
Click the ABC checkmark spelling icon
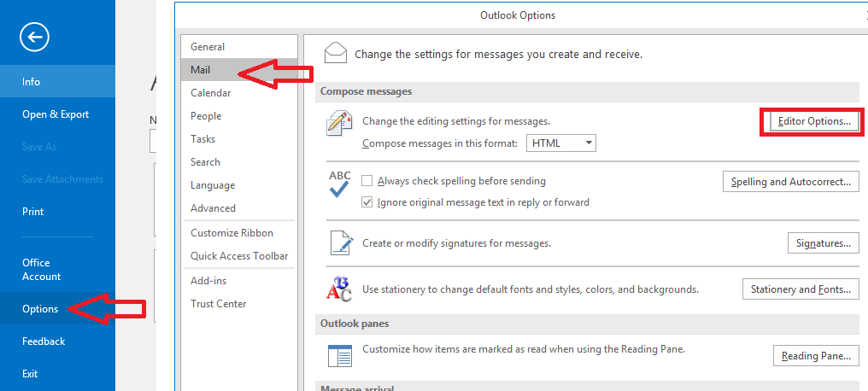339,184
